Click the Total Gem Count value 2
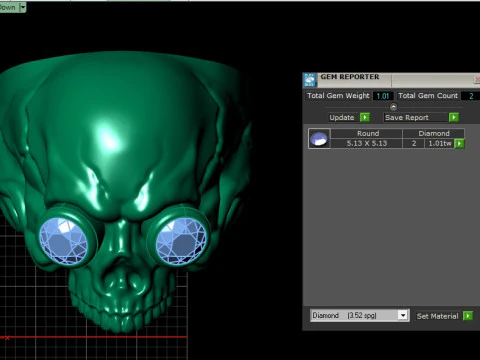This screenshot has width=480, height=360. click(471, 96)
